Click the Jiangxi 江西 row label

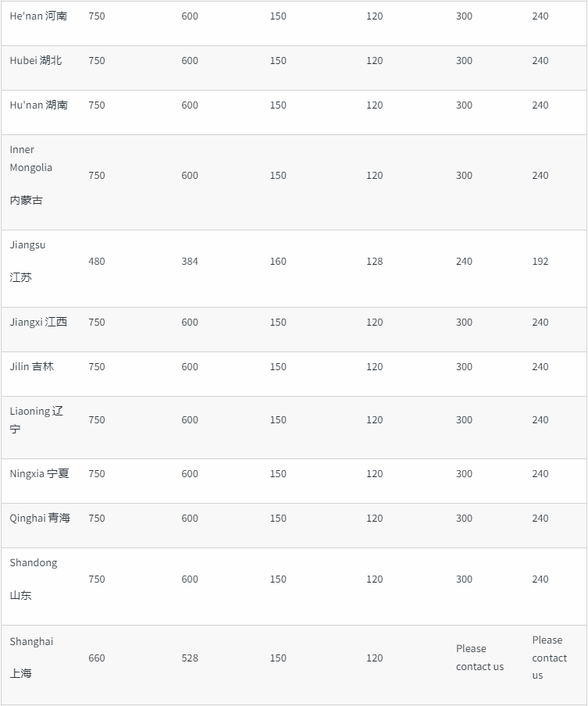click(38, 323)
